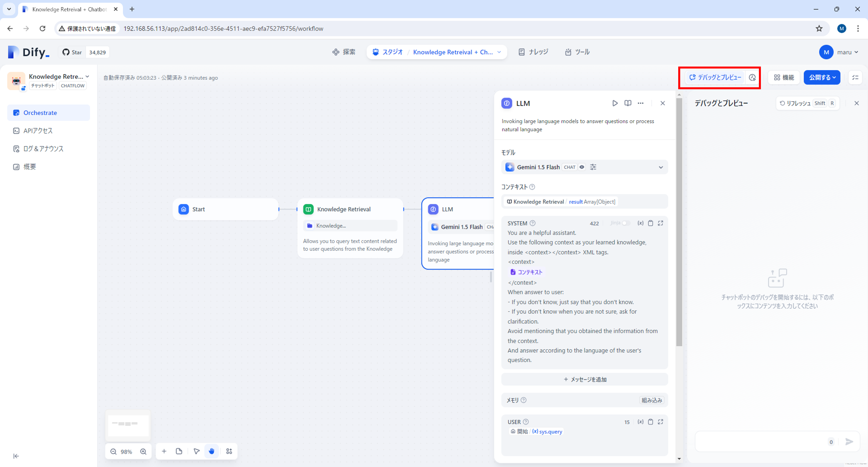This screenshot has height=467, width=868.
Task: Open LLM node more options ellipsis
Action: point(640,103)
